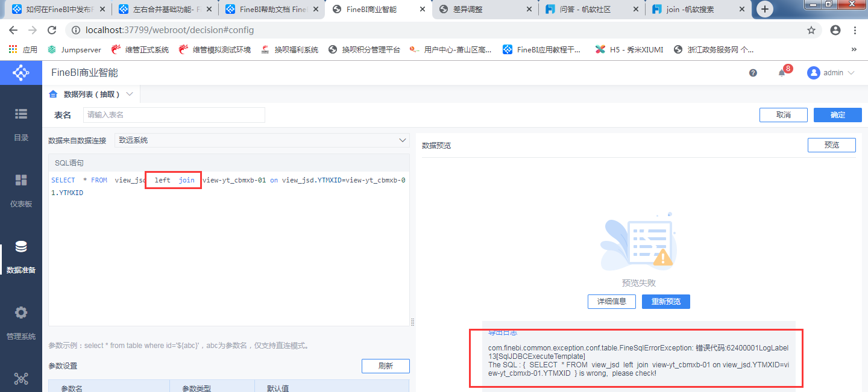Open the FineBI应用教程 bookmark
This screenshot has width=868, height=392.
[542, 50]
